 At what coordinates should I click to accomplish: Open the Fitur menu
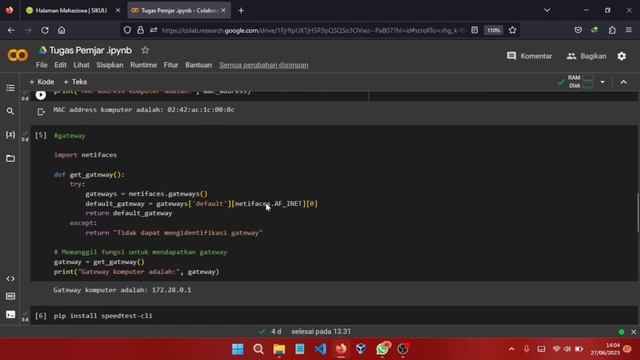(171, 65)
